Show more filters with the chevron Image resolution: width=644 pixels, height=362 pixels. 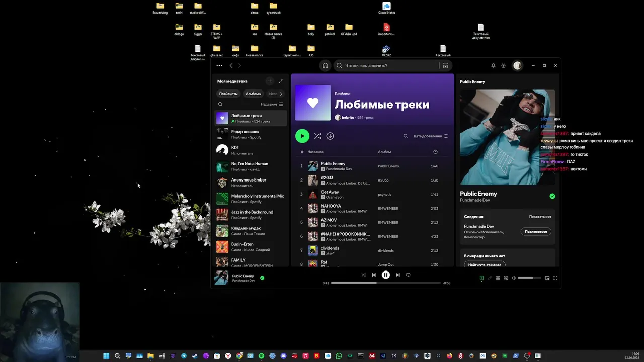click(281, 94)
